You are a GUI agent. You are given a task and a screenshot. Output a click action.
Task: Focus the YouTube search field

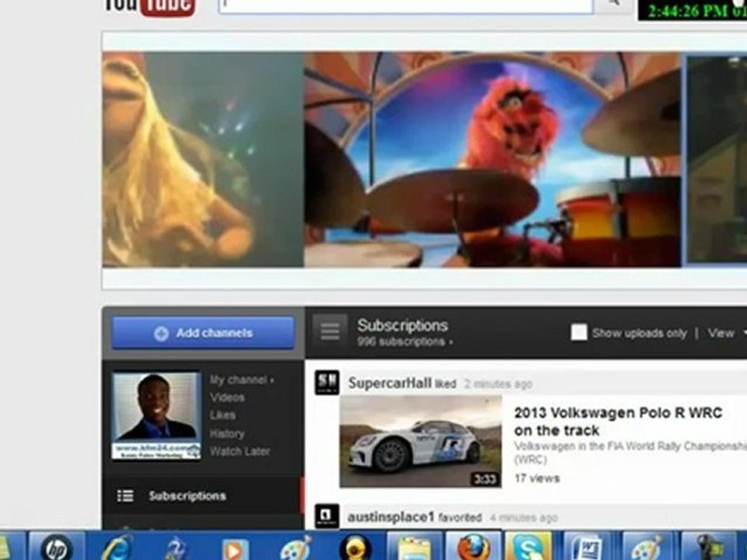(x=406, y=5)
